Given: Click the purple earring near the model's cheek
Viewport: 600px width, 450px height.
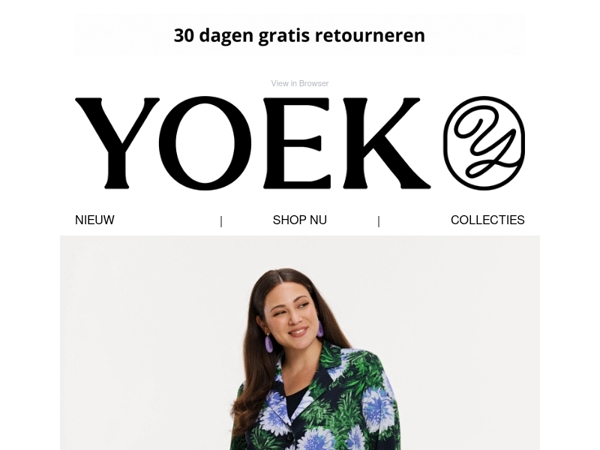Looking at the screenshot, I should click(x=319, y=329).
